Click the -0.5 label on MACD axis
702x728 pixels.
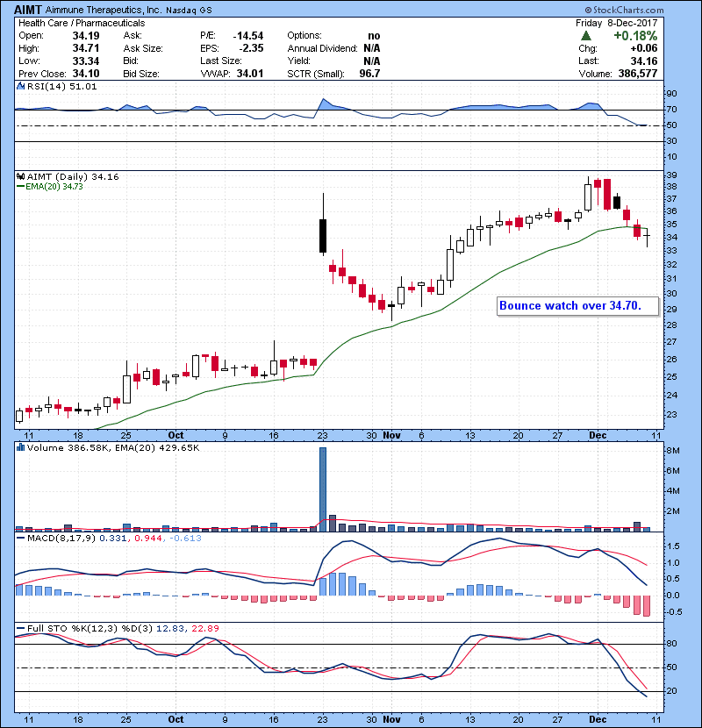point(674,611)
